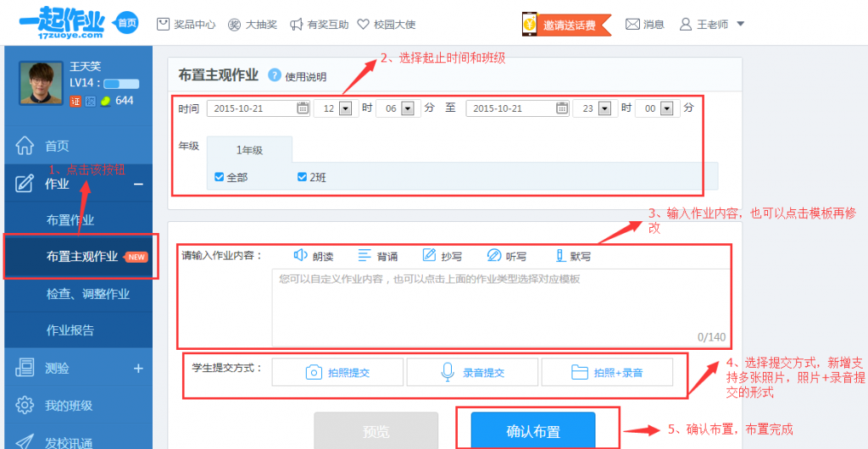Click the orange 证 certification badge
868x449 pixels.
click(75, 101)
